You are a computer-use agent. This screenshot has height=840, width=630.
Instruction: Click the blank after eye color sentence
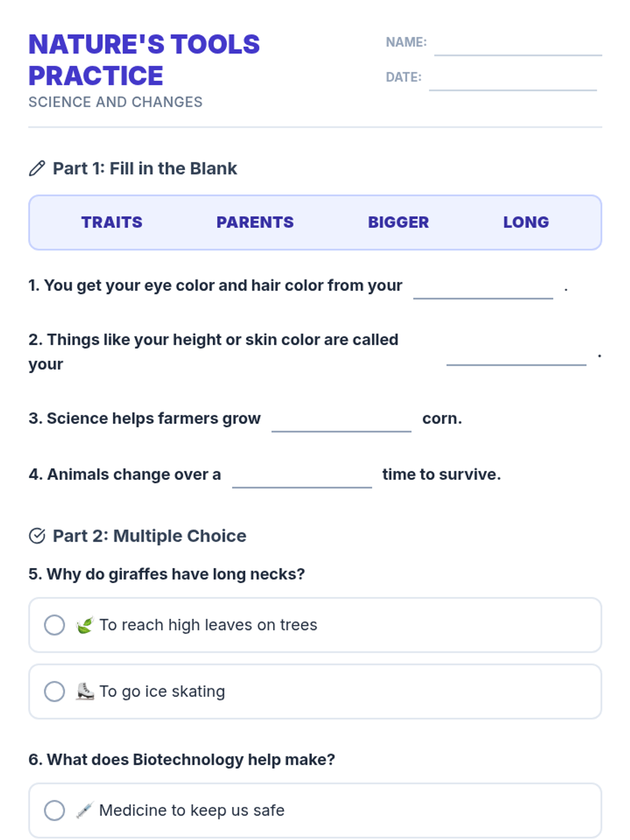click(483, 288)
